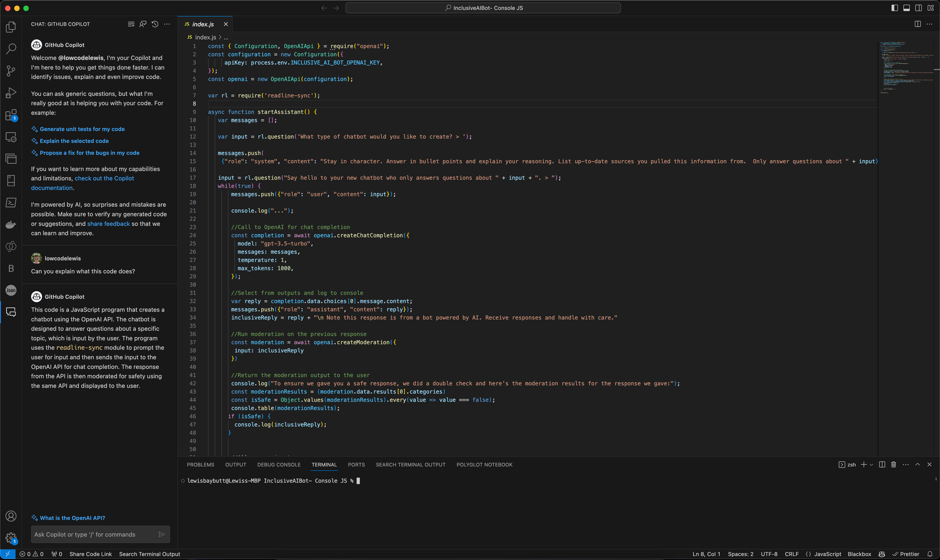Viewport: 940px width, 560px height.
Task: Open Source Control view
Action: pos(11,71)
